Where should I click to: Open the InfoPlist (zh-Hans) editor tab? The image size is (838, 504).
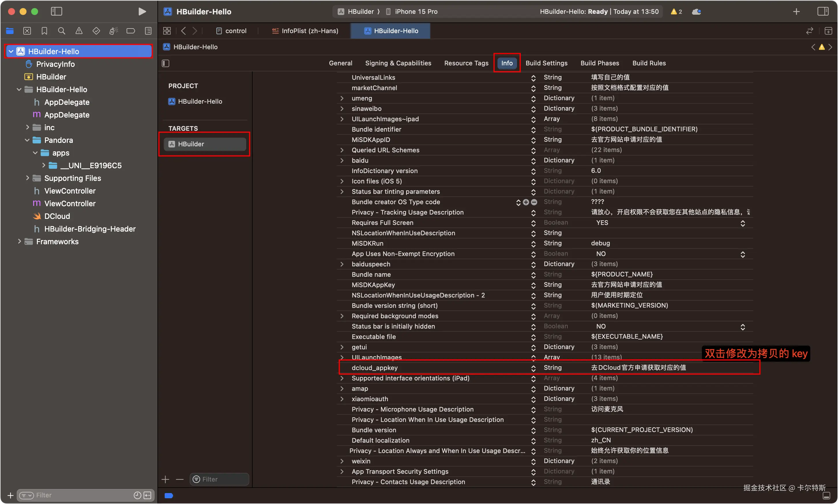pyautogui.click(x=305, y=31)
